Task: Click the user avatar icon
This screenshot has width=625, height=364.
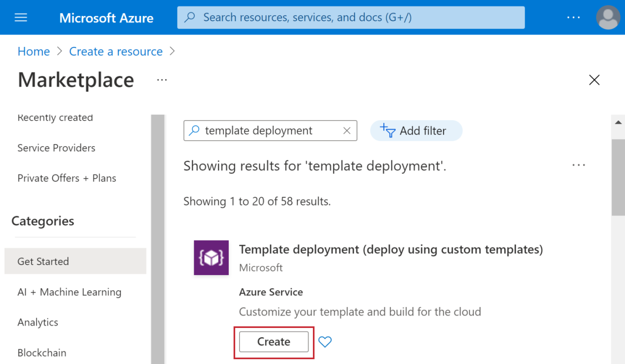Action: (x=607, y=17)
